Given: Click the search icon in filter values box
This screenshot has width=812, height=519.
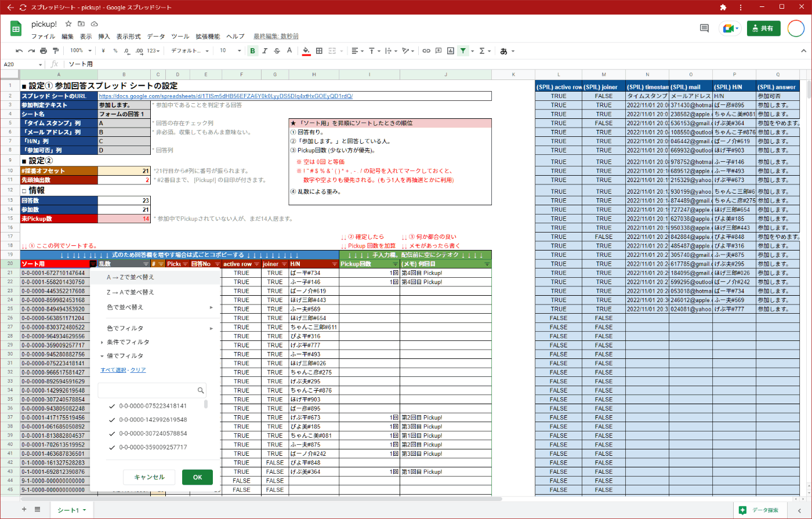Looking at the screenshot, I should click(x=201, y=391).
